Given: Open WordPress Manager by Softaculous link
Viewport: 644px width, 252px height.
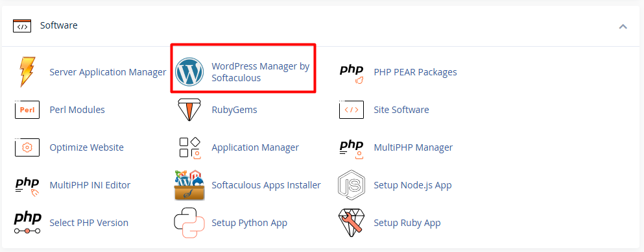Looking at the screenshot, I should (261, 72).
